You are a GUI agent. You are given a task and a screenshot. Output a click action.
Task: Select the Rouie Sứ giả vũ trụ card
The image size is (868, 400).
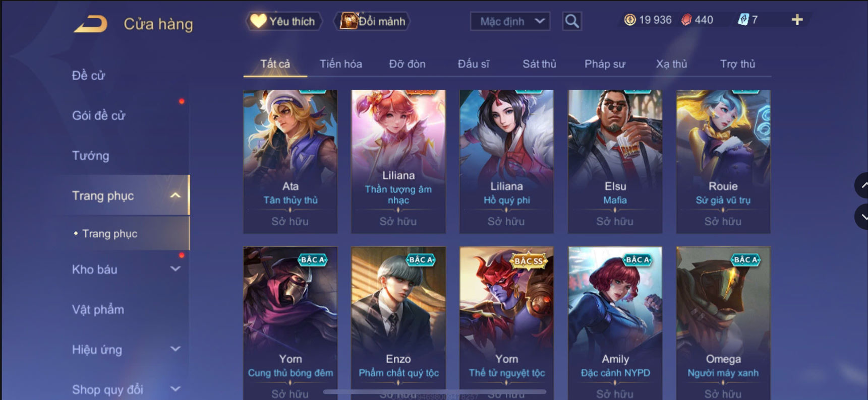(723, 161)
